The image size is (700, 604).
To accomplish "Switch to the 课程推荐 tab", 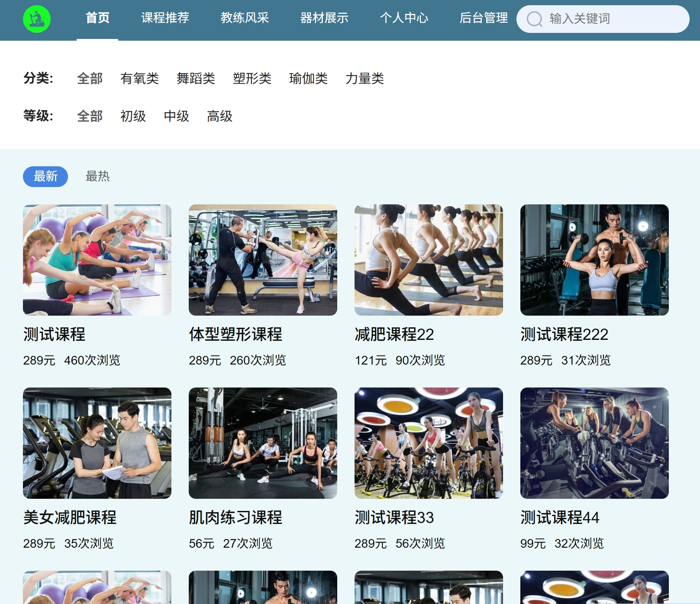I will 165,19.
